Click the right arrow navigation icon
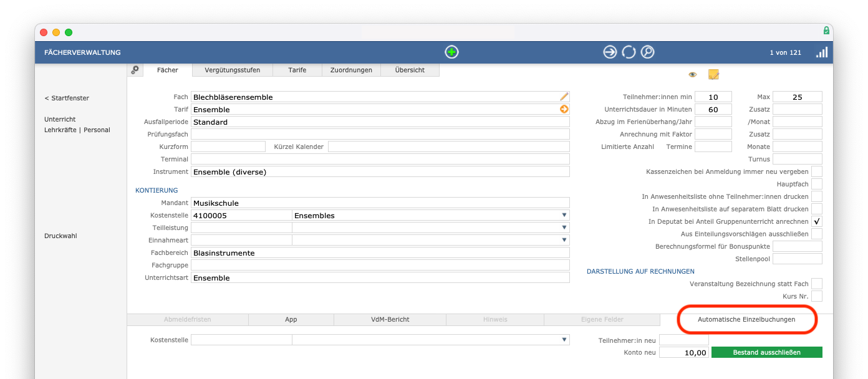 point(610,52)
